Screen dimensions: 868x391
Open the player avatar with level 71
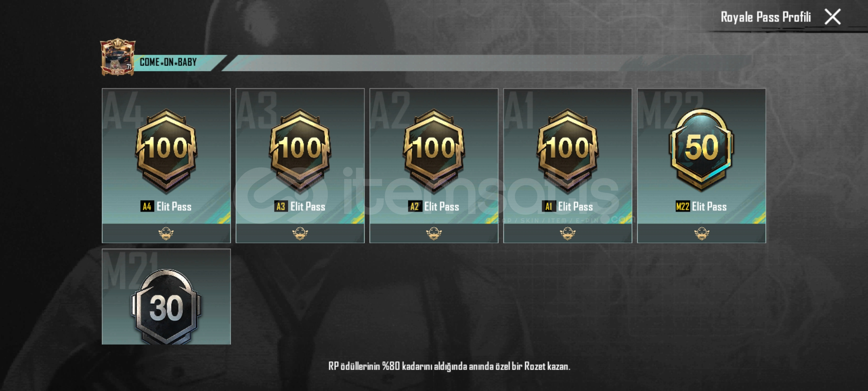118,57
